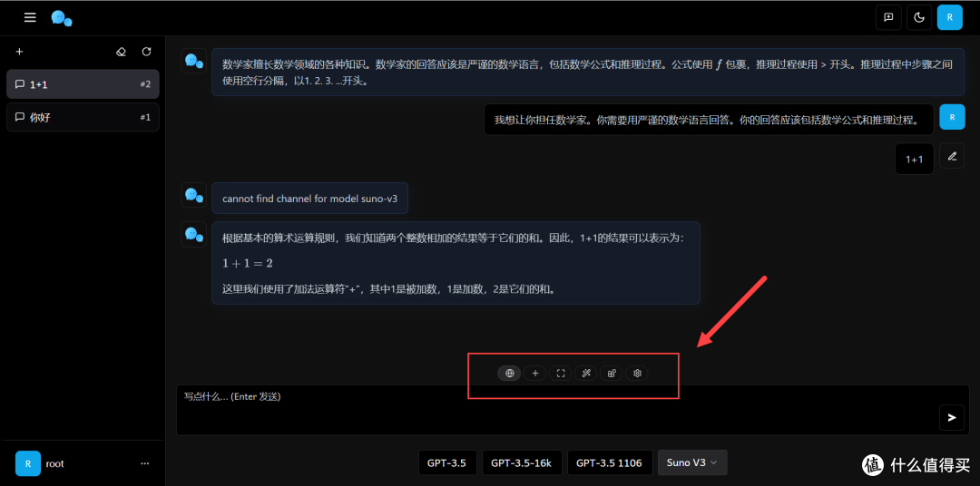Image resolution: width=980 pixels, height=486 pixels.
Task: Click the #2 badge on 1+1 conversation
Action: pyautogui.click(x=145, y=84)
